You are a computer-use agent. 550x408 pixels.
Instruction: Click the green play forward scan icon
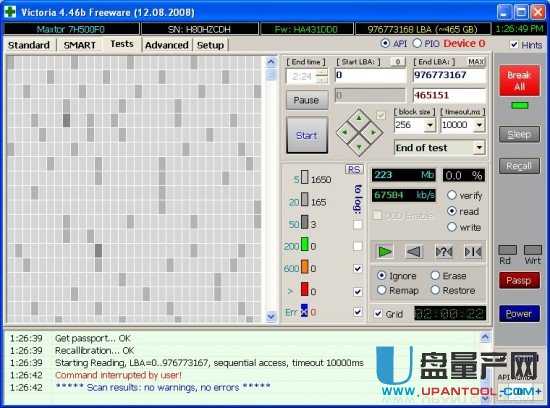(x=385, y=251)
